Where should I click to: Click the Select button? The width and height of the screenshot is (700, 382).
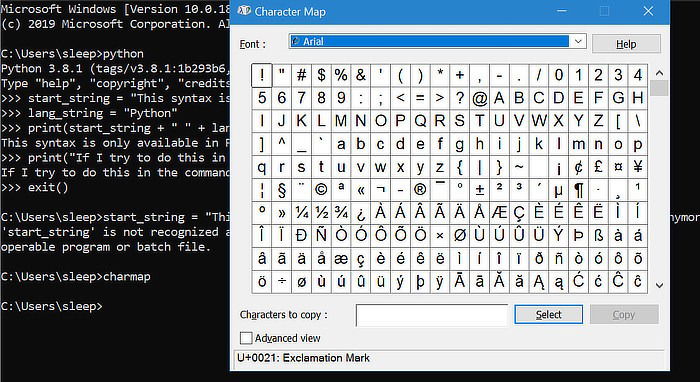(549, 315)
